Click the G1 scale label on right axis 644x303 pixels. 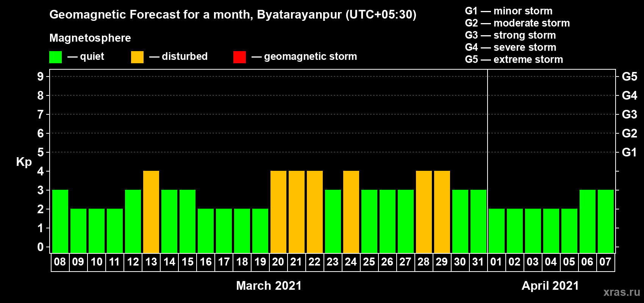point(630,152)
